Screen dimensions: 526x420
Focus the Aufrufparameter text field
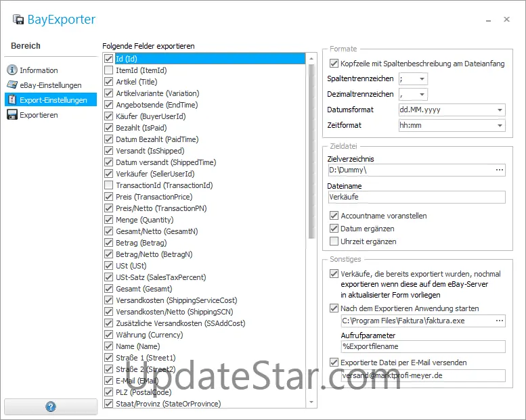(423, 346)
